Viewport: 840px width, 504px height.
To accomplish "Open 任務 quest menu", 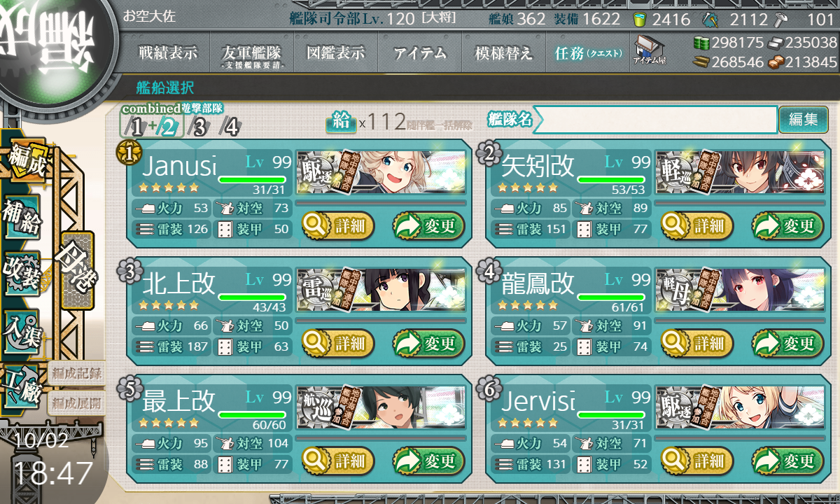I will click(588, 53).
